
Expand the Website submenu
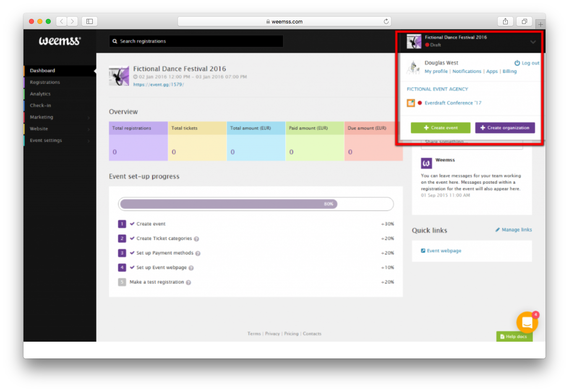tap(89, 130)
